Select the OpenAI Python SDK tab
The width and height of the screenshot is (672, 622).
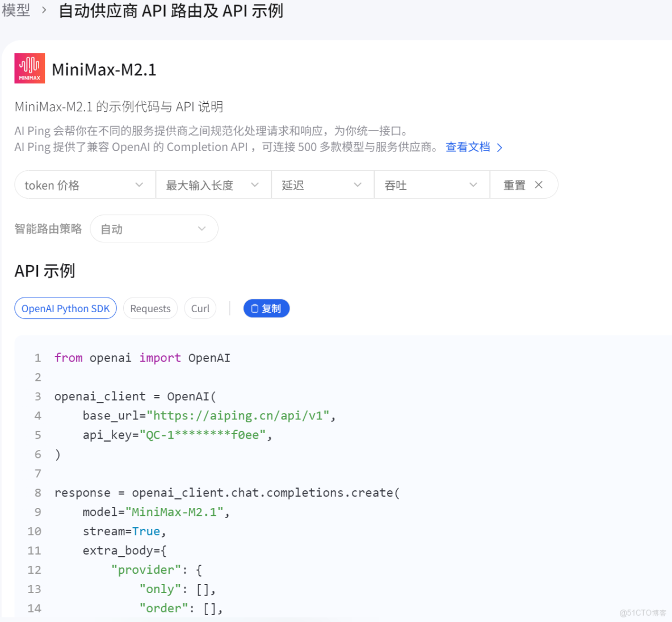65,308
